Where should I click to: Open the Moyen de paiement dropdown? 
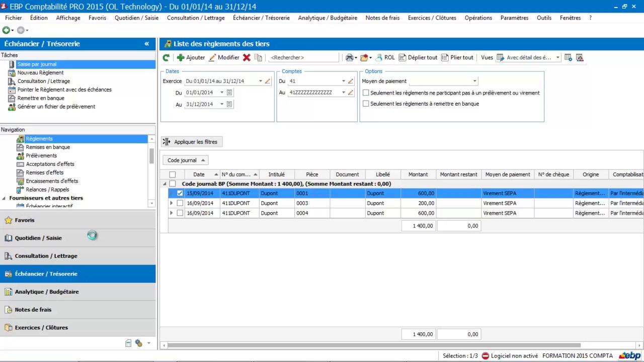click(474, 81)
